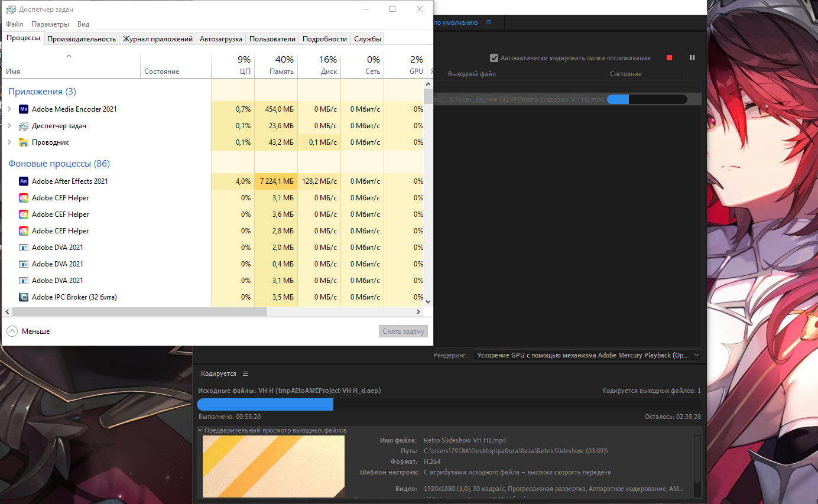Click по умолчанию workspace label
This screenshot has height=504, width=818.
(x=456, y=22)
